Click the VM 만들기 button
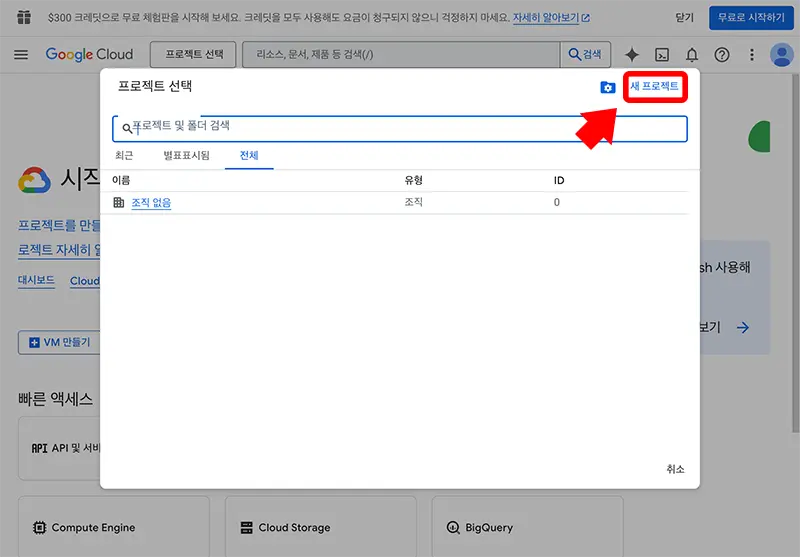 coord(59,342)
